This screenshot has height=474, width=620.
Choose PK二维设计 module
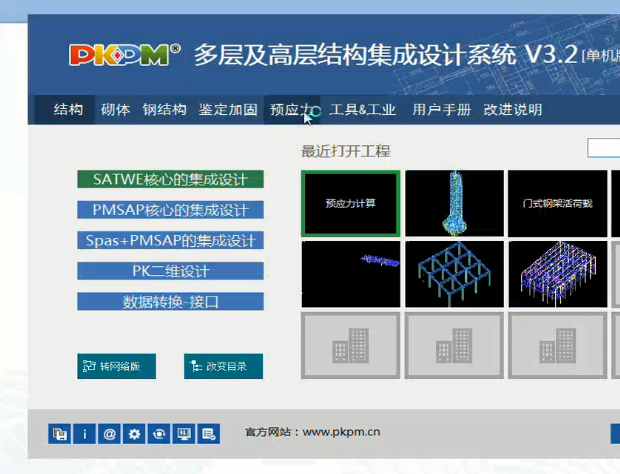(170, 271)
